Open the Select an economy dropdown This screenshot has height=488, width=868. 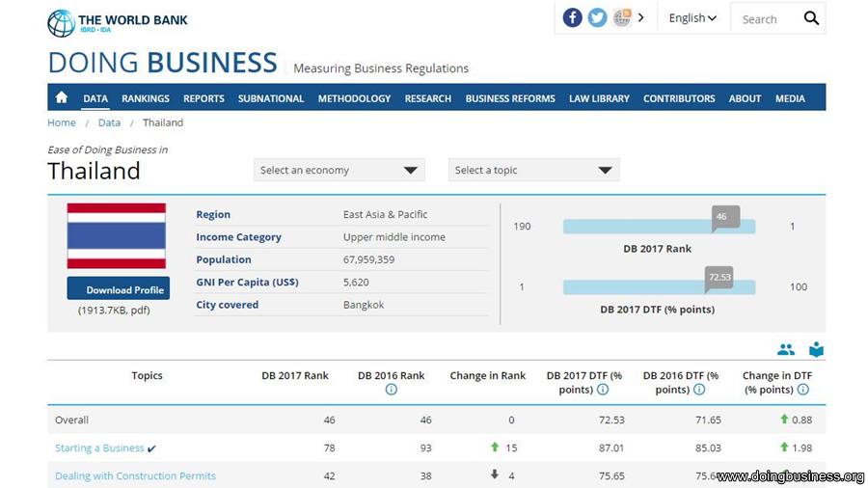pyautogui.click(x=339, y=170)
